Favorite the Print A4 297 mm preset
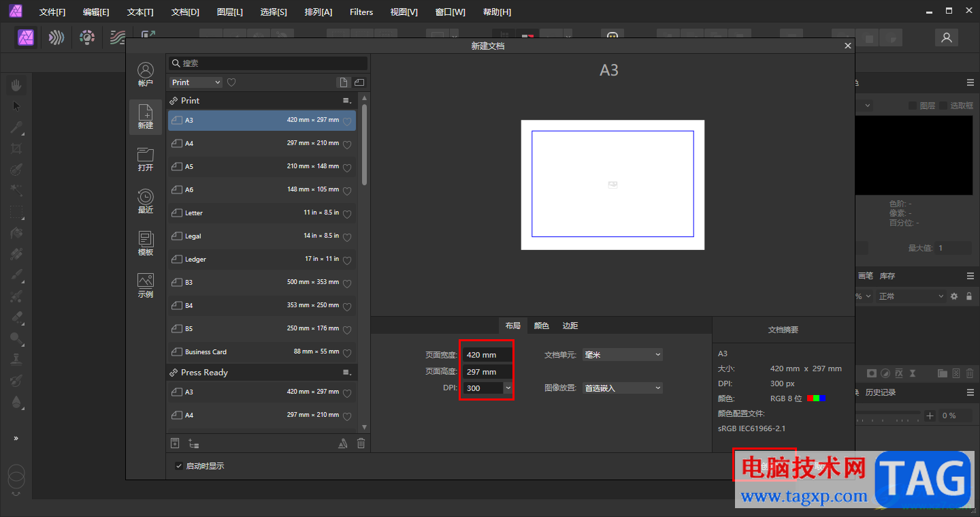Viewport: 980px width, 517px height. coord(347,145)
